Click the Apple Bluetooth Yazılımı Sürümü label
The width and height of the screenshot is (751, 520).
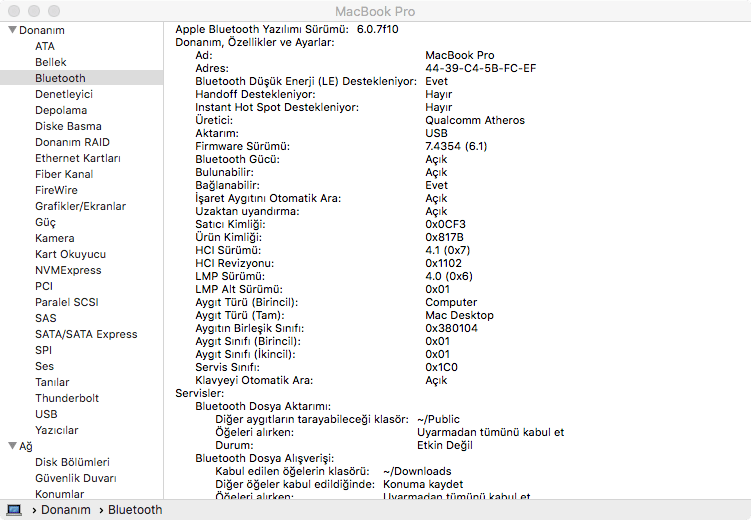pos(262,29)
